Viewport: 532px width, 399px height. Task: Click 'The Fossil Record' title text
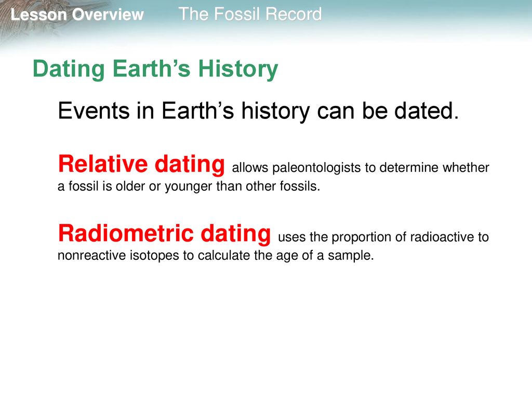pyautogui.click(x=250, y=14)
